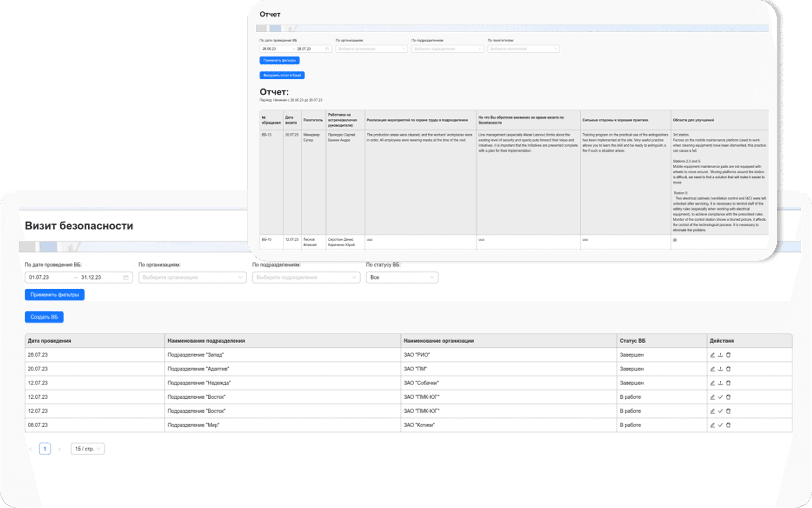Apply filters button in Отчет window
812x508 pixels.
[280, 61]
